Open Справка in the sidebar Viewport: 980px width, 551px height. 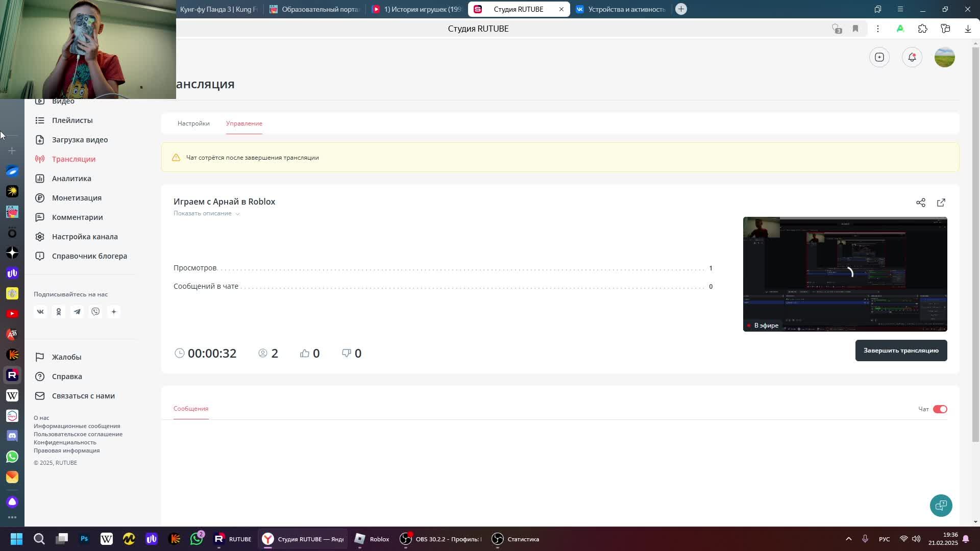tap(67, 377)
